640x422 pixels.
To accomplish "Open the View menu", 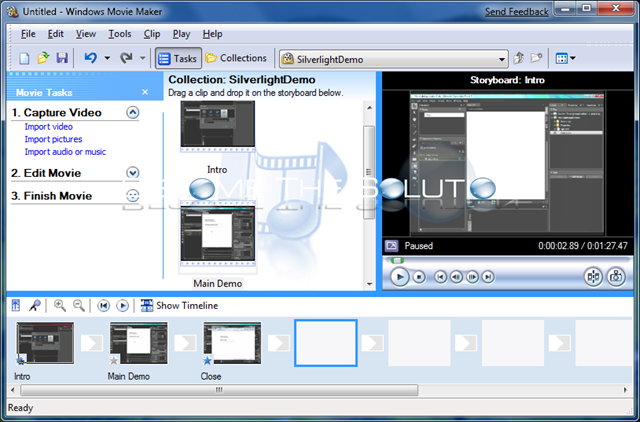I will [x=86, y=34].
